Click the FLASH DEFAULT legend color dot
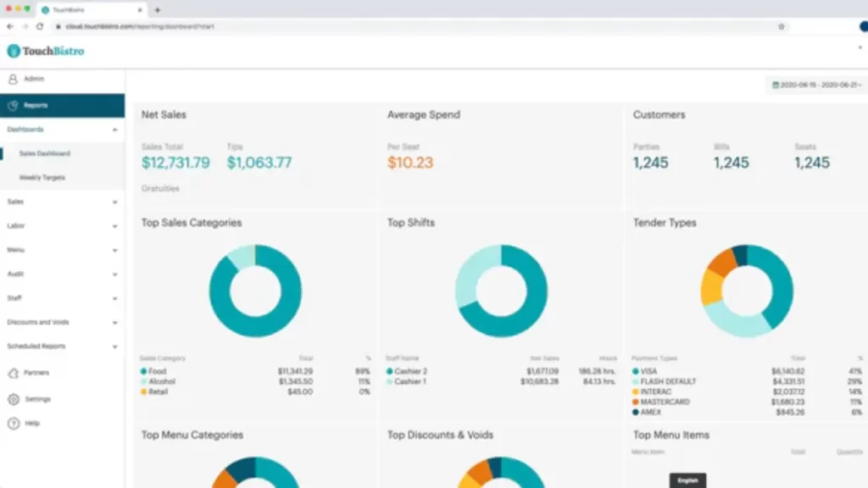Screen dimensions: 868x488 pyautogui.click(x=636, y=382)
